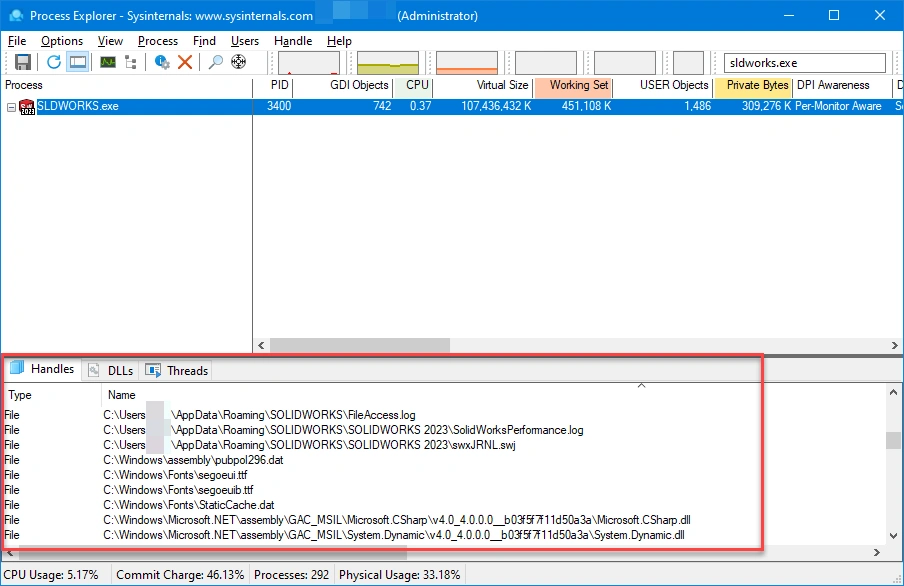Screen dimensions: 904x586
Task: Open the View menu
Action: [110, 41]
